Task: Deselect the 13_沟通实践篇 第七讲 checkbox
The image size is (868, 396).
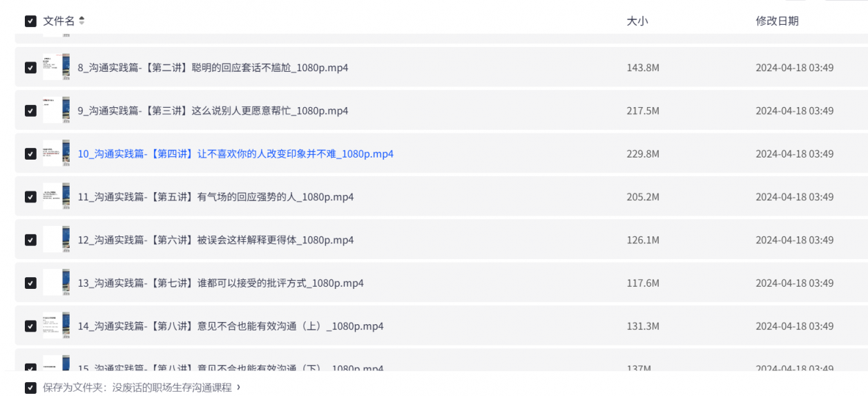Action: click(x=30, y=283)
